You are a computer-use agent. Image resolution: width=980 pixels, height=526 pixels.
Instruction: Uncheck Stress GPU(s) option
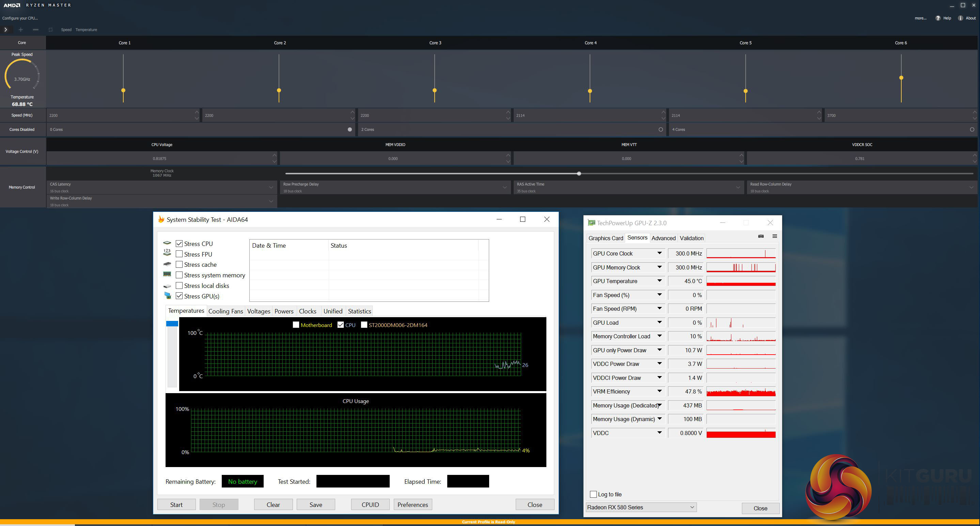(179, 296)
